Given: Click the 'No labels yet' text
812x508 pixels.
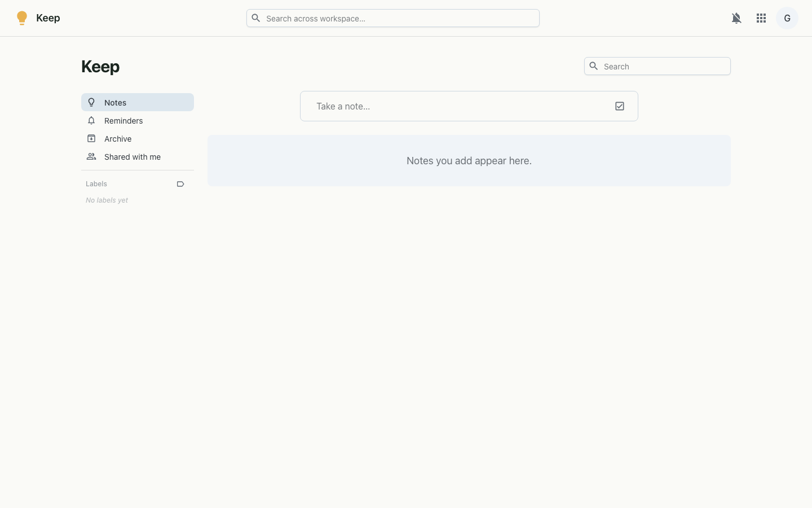Looking at the screenshot, I should click(107, 200).
